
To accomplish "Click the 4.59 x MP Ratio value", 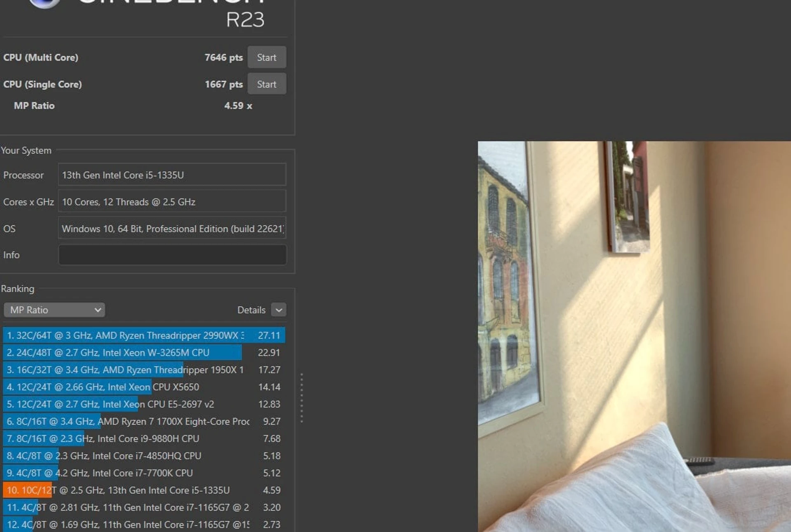I will pyautogui.click(x=238, y=106).
